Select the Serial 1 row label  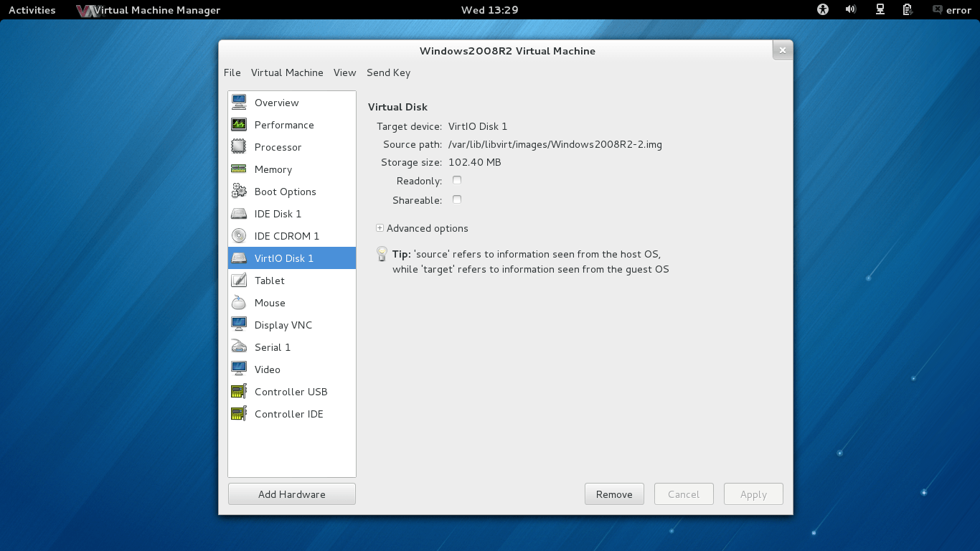273,347
